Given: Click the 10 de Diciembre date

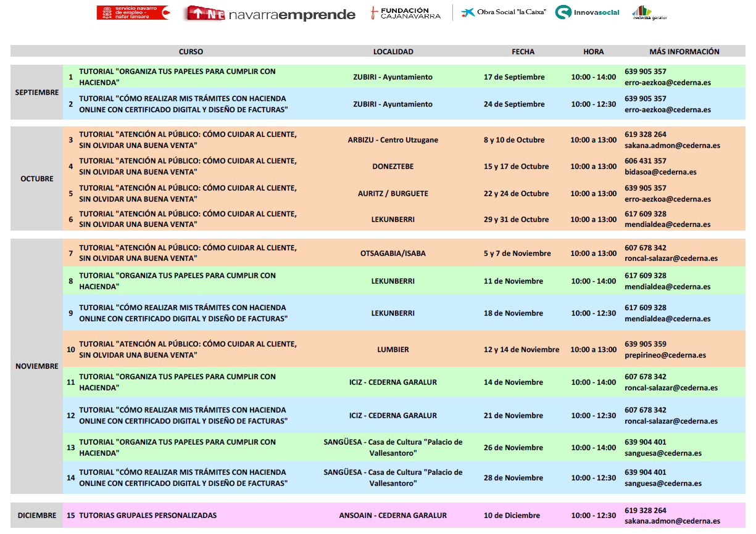Looking at the screenshot, I should 512,516.
